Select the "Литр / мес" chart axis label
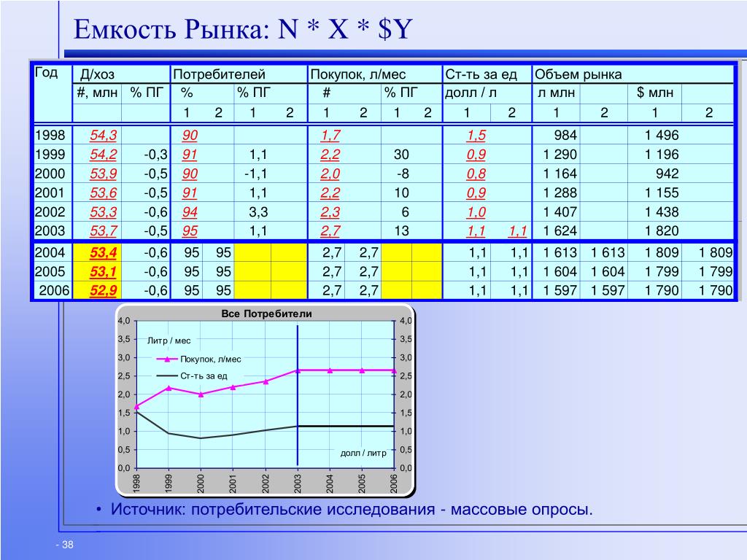The height and width of the screenshot is (560, 747). 169,341
